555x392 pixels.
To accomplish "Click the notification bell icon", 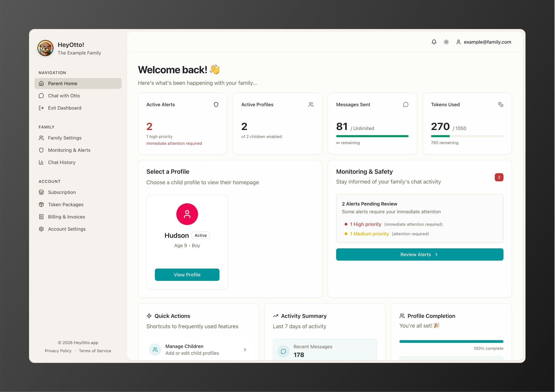I will pos(434,42).
